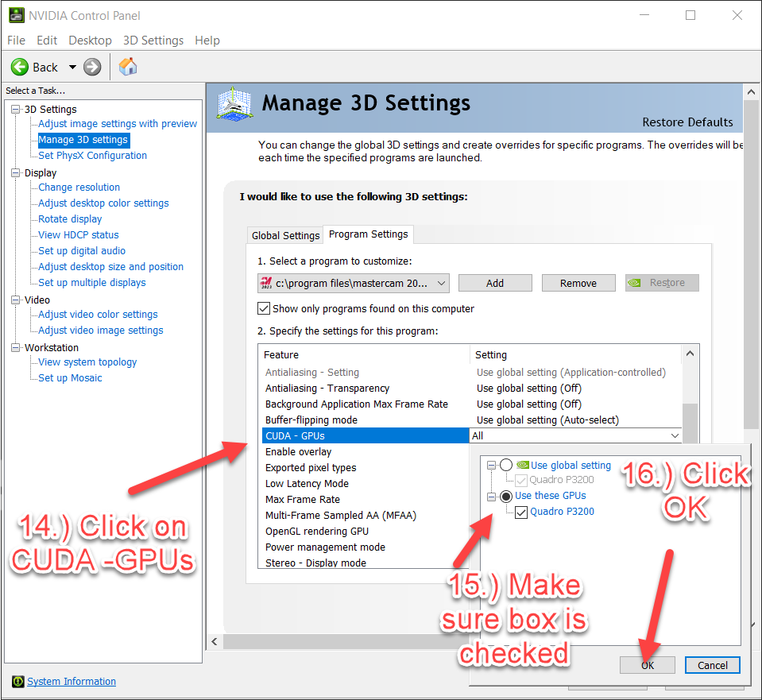The image size is (762, 700).
Task: Click the Home icon in toolbar
Action: pos(128,67)
